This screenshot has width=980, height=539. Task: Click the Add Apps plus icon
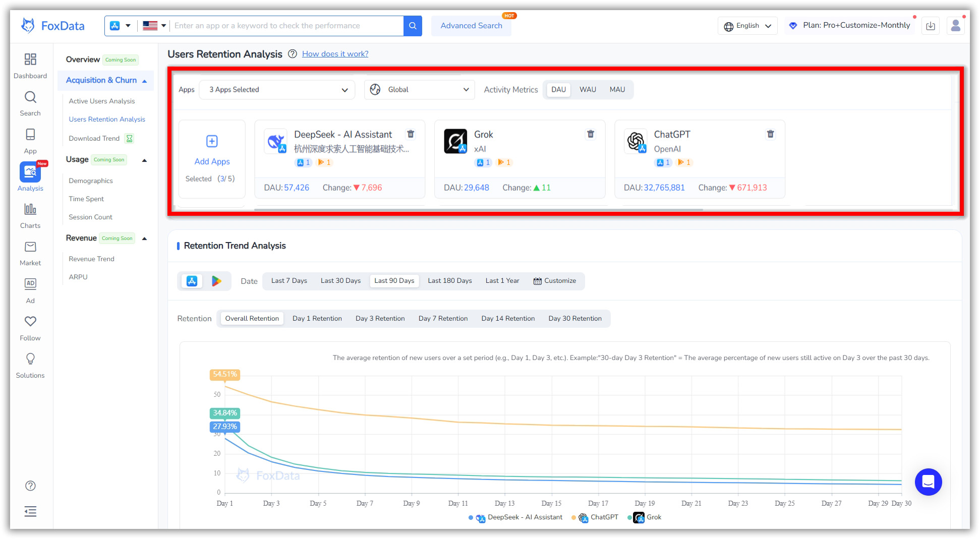(212, 141)
